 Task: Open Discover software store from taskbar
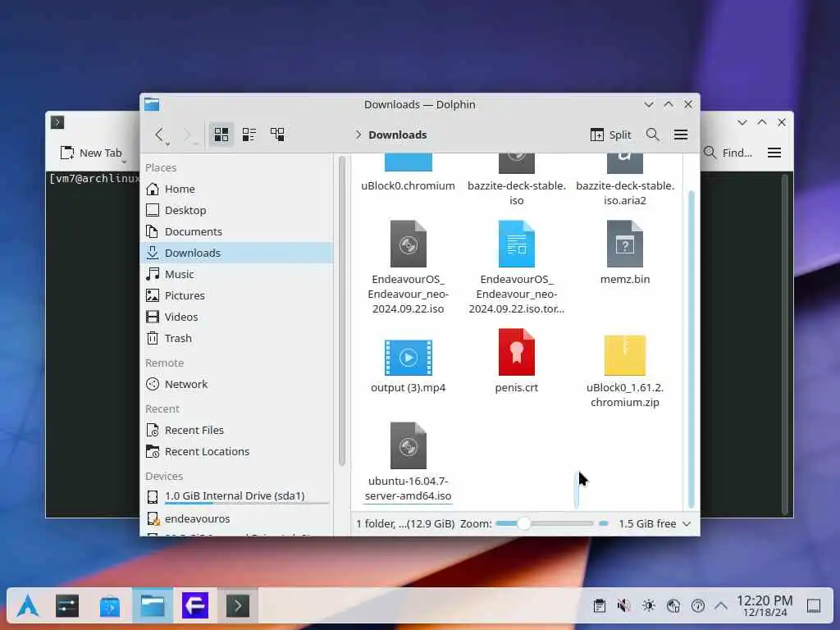[x=110, y=606]
